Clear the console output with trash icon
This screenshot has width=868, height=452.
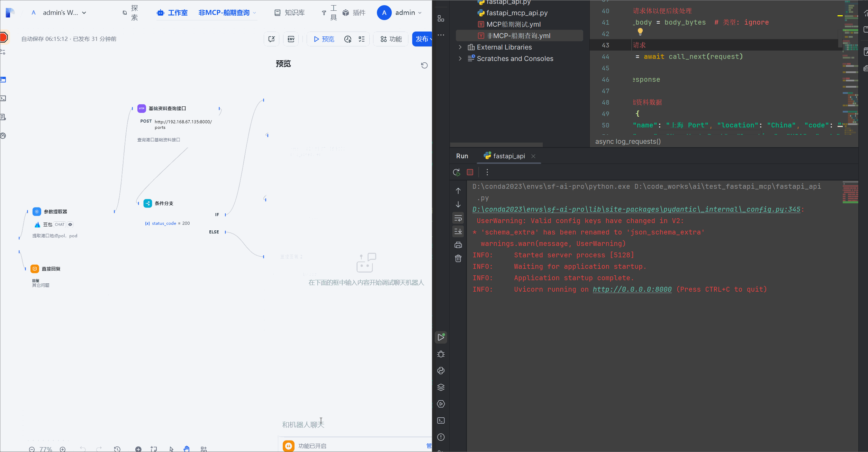(x=458, y=258)
